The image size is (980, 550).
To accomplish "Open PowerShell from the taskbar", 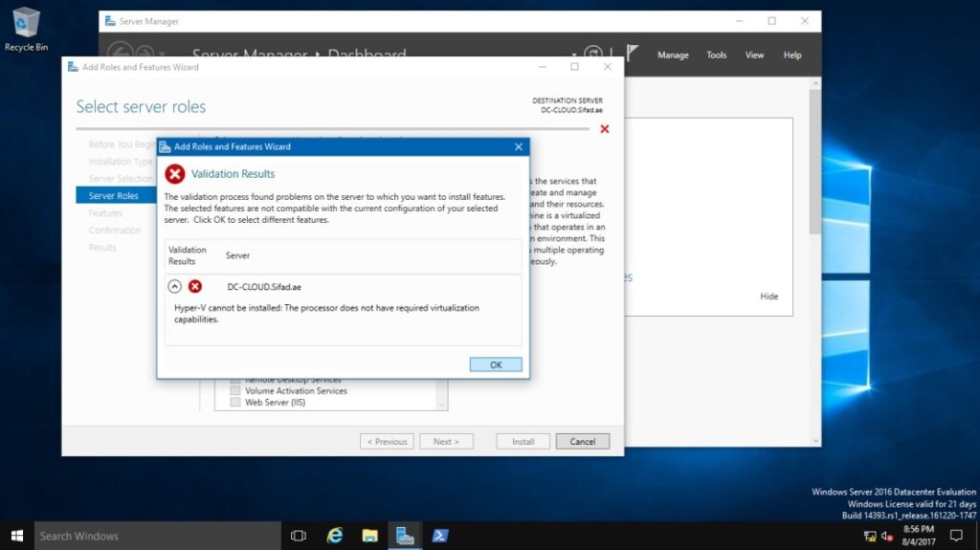I will coord(440,536).
